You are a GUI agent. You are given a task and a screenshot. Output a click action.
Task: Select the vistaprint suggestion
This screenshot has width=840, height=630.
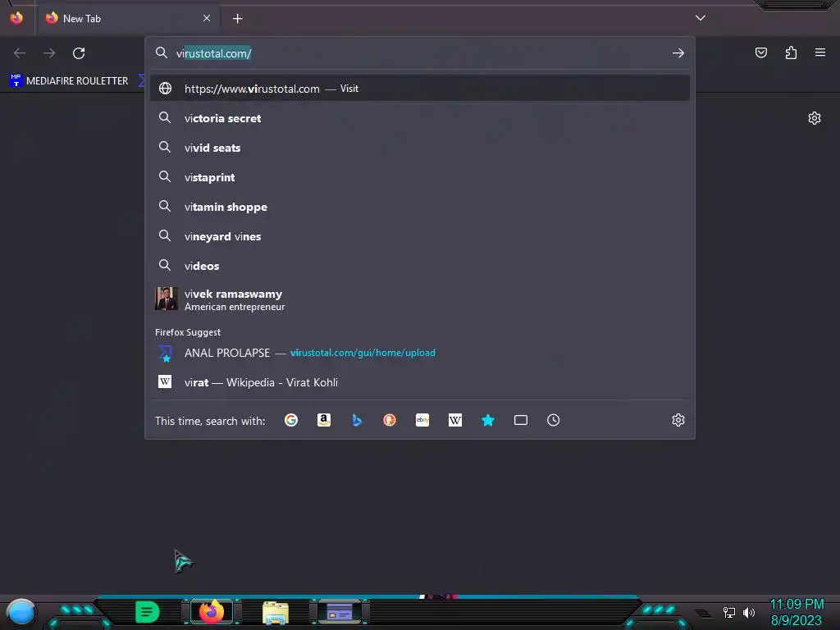(x=420, y=177)
